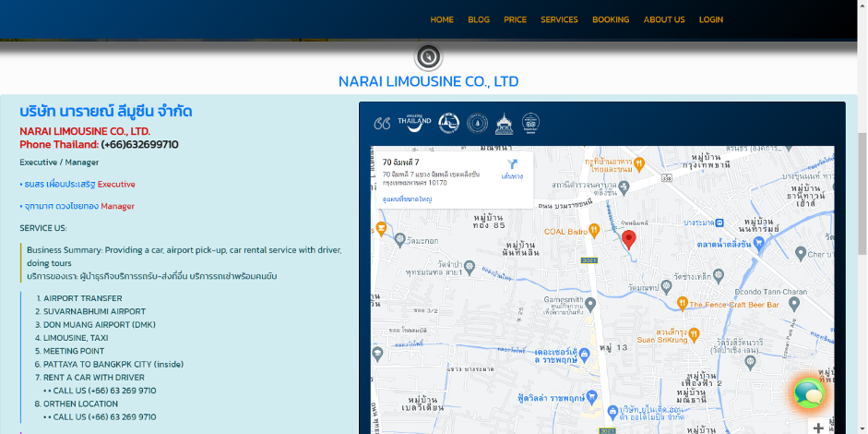Click The Fence Craft Beer Bar marker
868x434 pixels.
[682, 303]
